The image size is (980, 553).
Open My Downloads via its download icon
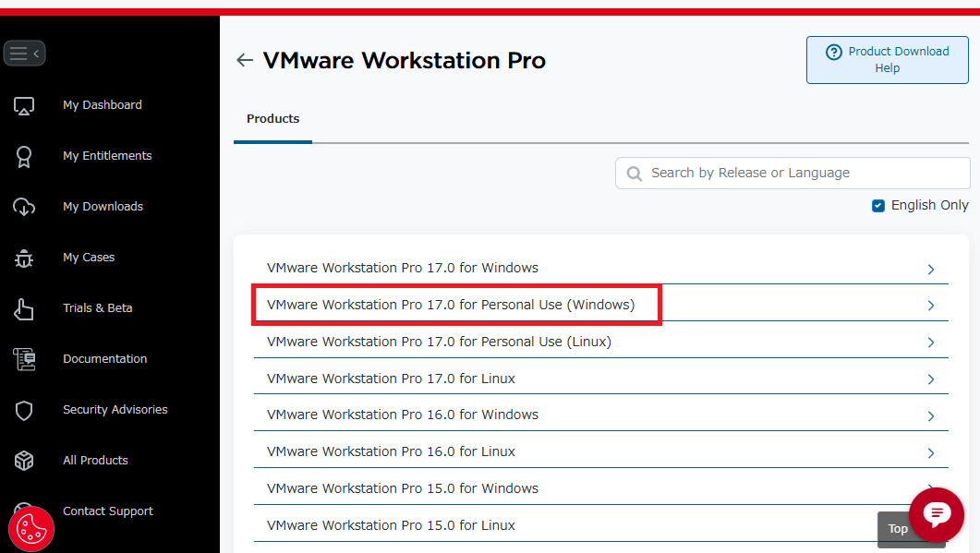click(x=23, y=207)
